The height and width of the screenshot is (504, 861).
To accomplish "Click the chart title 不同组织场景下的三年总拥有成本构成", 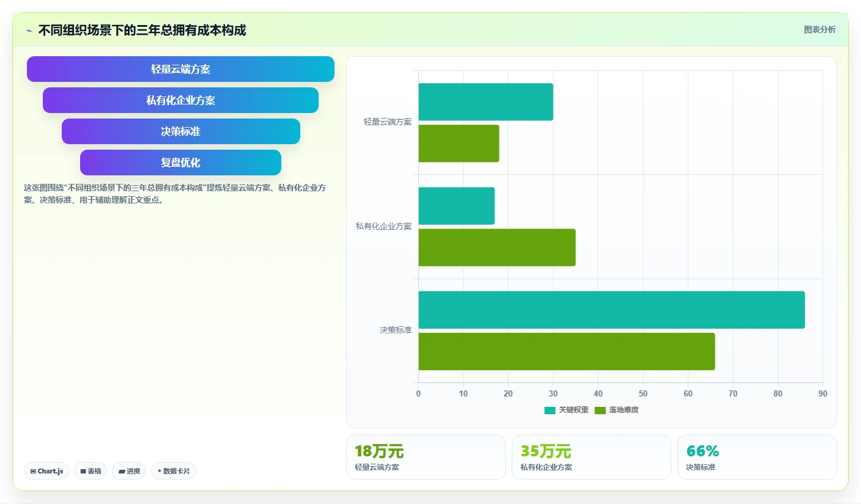I will [x=142, y=30].
